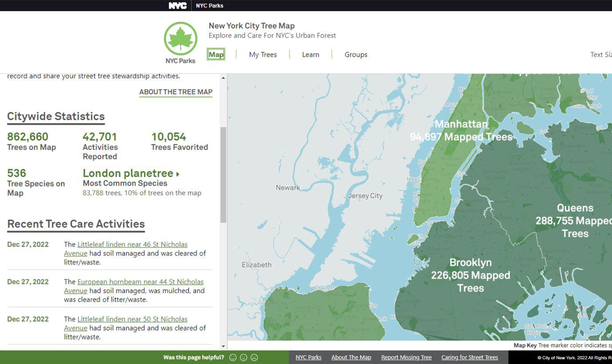612x364 pixels.
Task: Click the Report Missing Tree footer link
Action: tap(406, 357)
